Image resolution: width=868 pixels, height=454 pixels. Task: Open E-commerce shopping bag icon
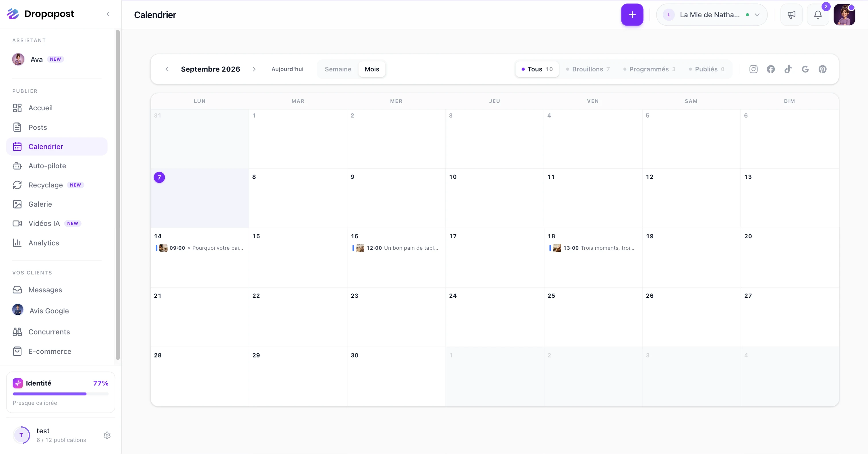coord(17,351)
